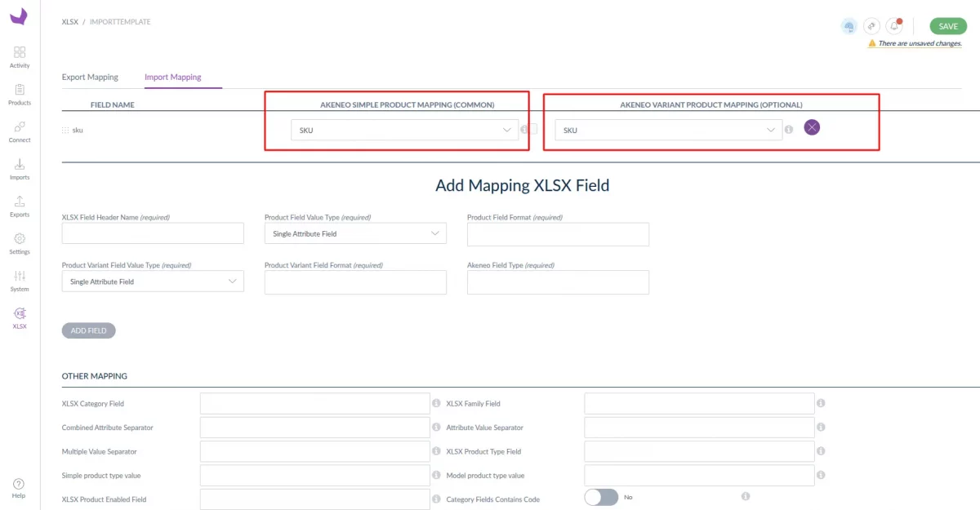Click the 'FIELD NAME' column header
Viewport: 980px width, 510px height.
click(113, 104)
